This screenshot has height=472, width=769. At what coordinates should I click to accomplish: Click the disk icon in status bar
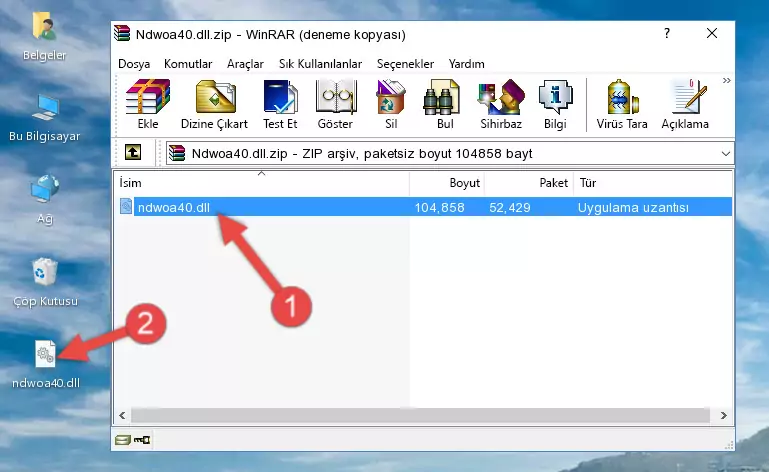(x=123, y=440)
